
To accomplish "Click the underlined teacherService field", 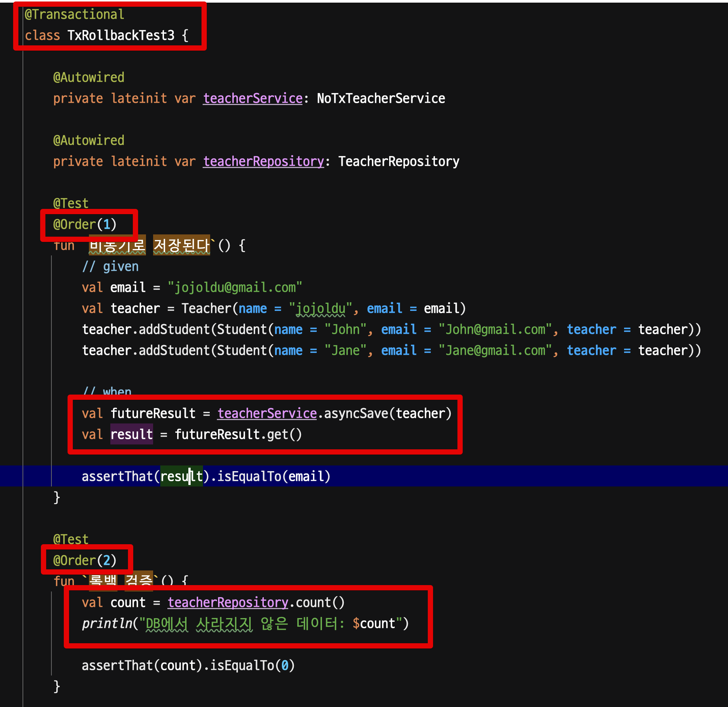I will [252, 98].
